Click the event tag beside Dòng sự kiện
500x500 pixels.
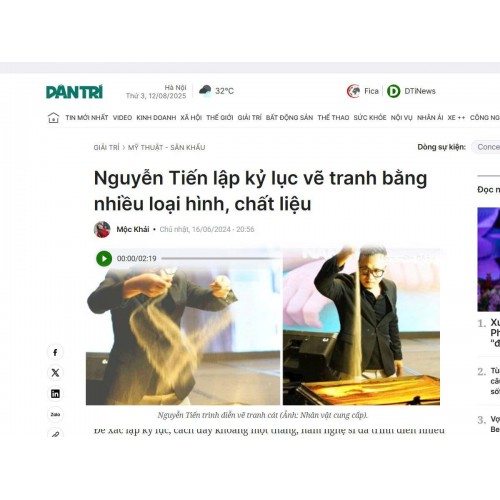(486, 147)
